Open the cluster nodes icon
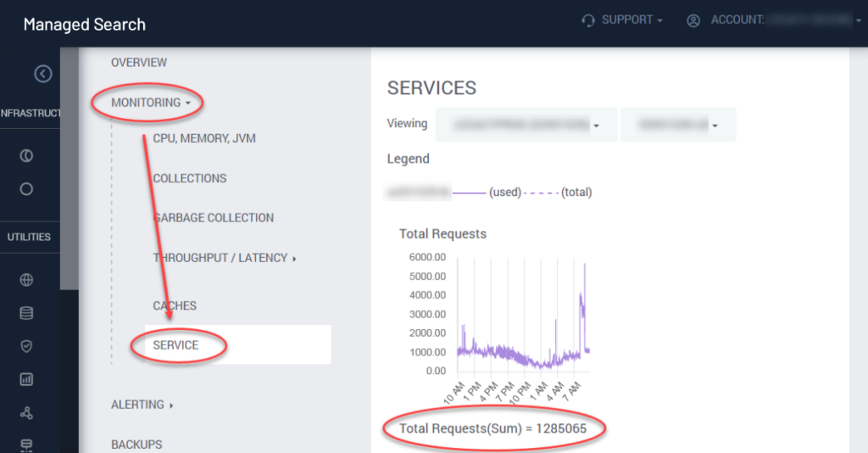This screenshot has width=868, height=453. tap(26, 412)
